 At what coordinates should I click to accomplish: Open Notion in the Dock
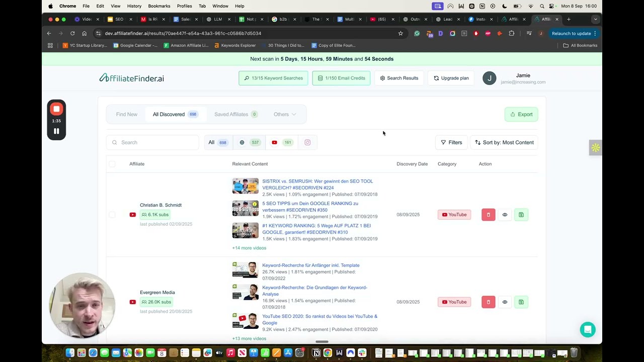pyautogui.click(x=316, y=353)
